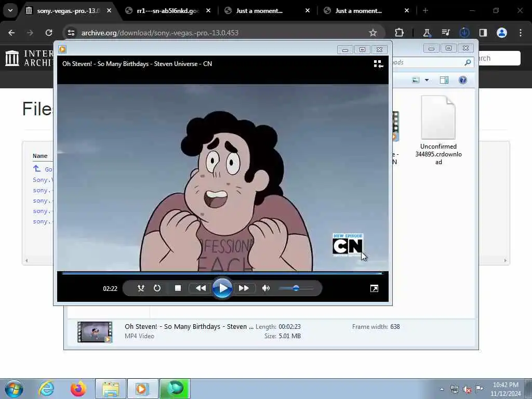Viewport: 532px width, 399px height.
Task: Mute the media player volume
Action: point(266,288)
